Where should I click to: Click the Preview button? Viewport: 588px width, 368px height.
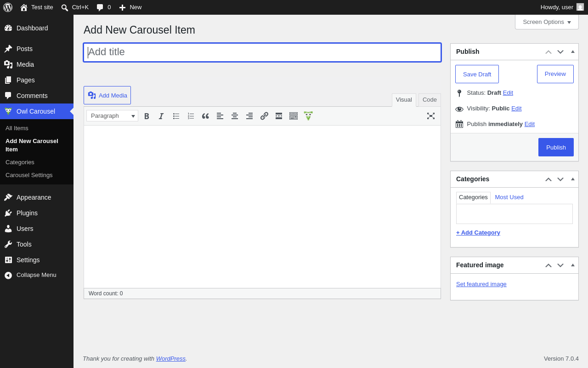point(555,74)
